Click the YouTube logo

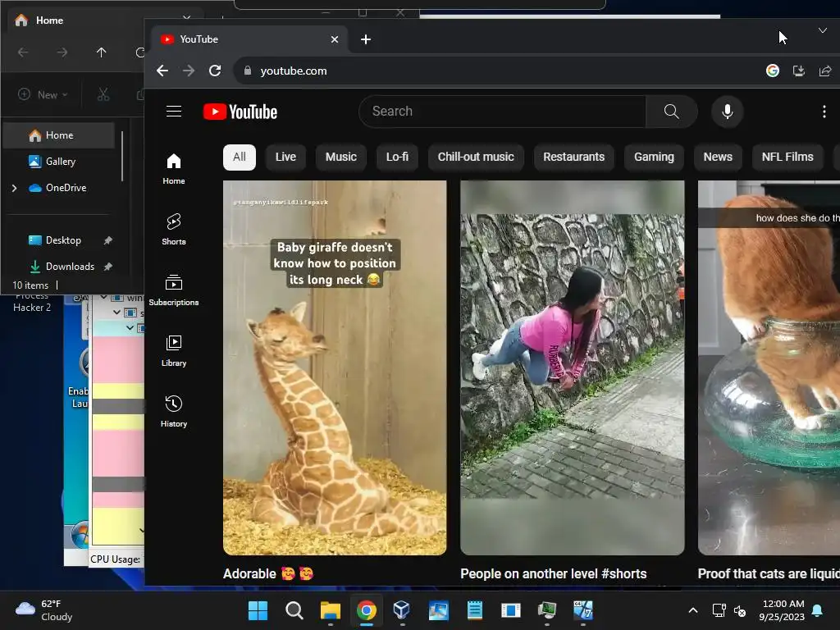tap(240, 112)
